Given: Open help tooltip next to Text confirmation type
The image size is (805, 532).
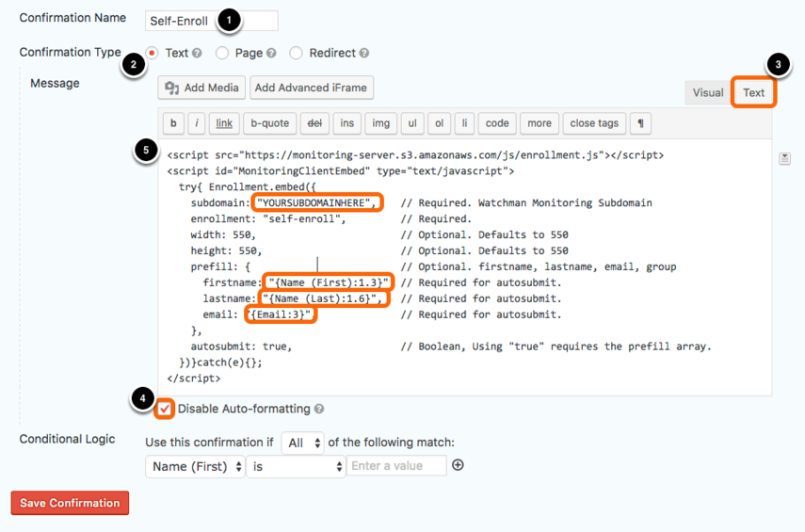Looking at the screenshot, I should 197,53.
